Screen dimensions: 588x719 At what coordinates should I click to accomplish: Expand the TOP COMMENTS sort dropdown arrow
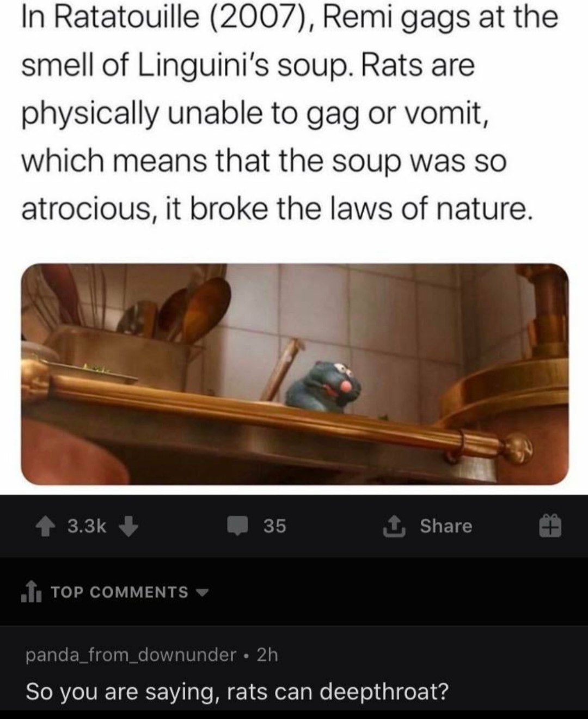point(203,592)
